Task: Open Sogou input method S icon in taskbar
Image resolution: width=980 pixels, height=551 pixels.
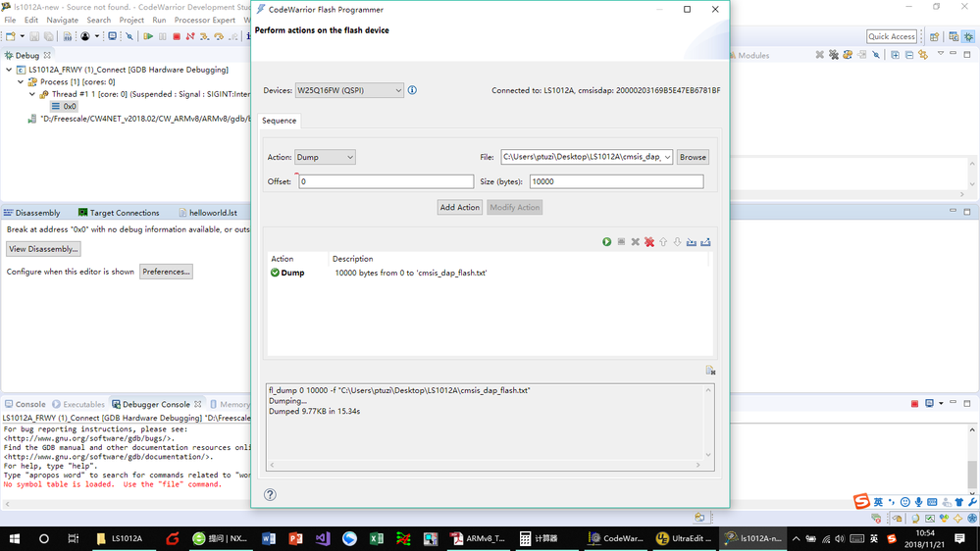Action: click(x=892, y=538)
